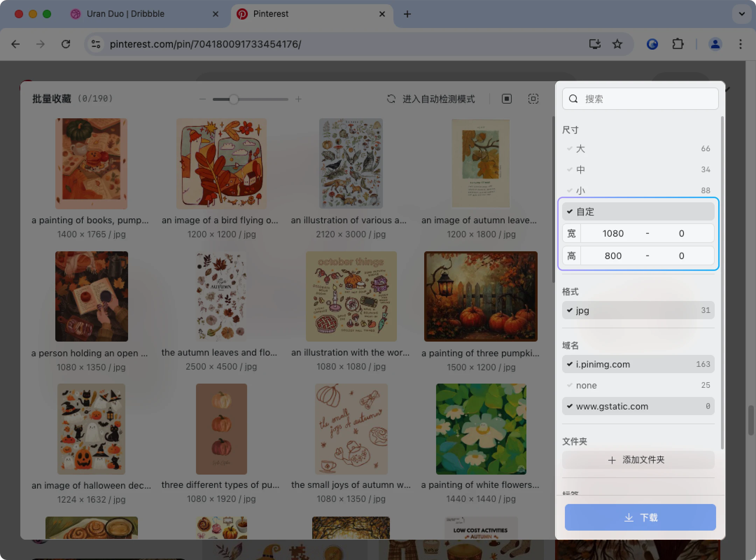Click the image grid scrollbar
This screenshot has height=560, width=756.
point(553,199)
